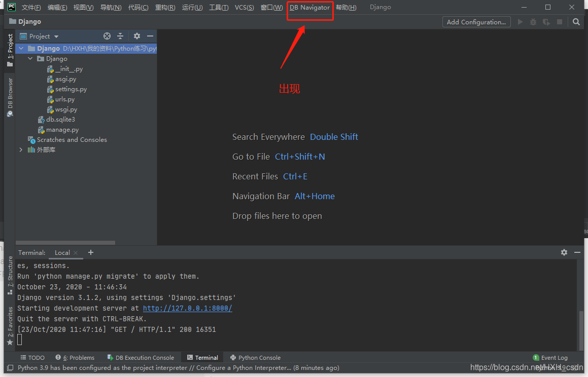Open the DB Execution Console tab
Image resolution: width=588 pixels, height=377 pixels.
[141, 358]
